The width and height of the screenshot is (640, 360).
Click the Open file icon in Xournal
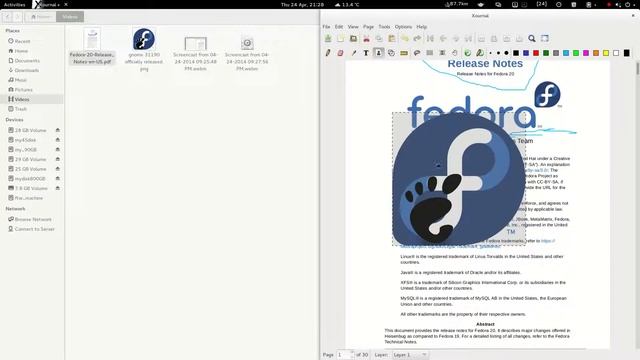click(353, 38)
